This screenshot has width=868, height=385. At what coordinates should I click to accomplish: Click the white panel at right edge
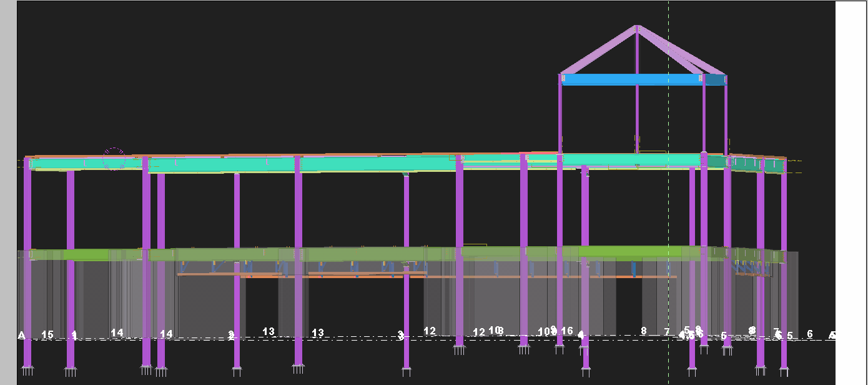click(x=851, y=187)
